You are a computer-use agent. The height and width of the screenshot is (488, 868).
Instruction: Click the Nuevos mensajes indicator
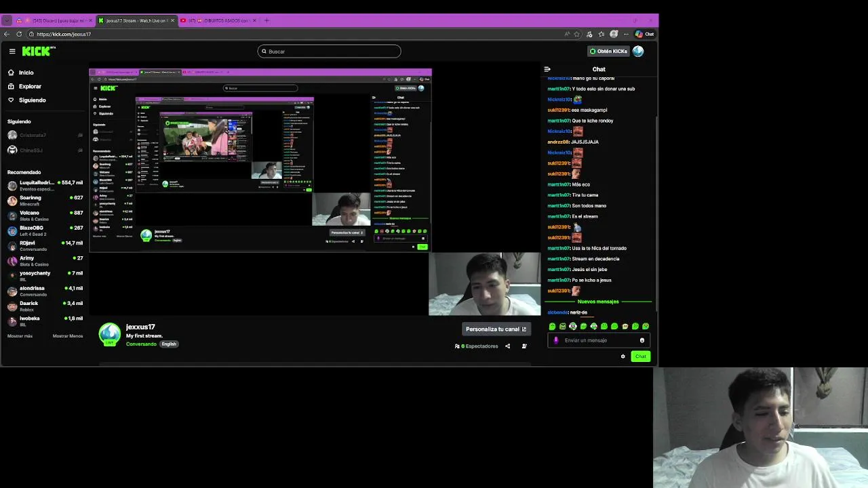[598, 302]
